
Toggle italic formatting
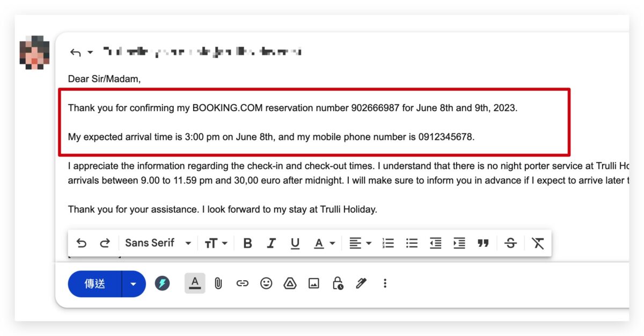[x=271, y=243]
